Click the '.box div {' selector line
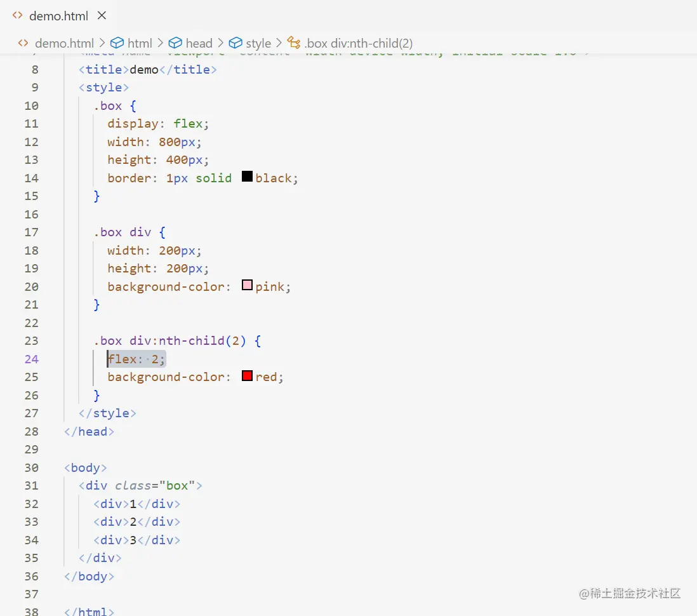Image resolution: width=697 pixels, height=616 pixels. tap(129, 232)
